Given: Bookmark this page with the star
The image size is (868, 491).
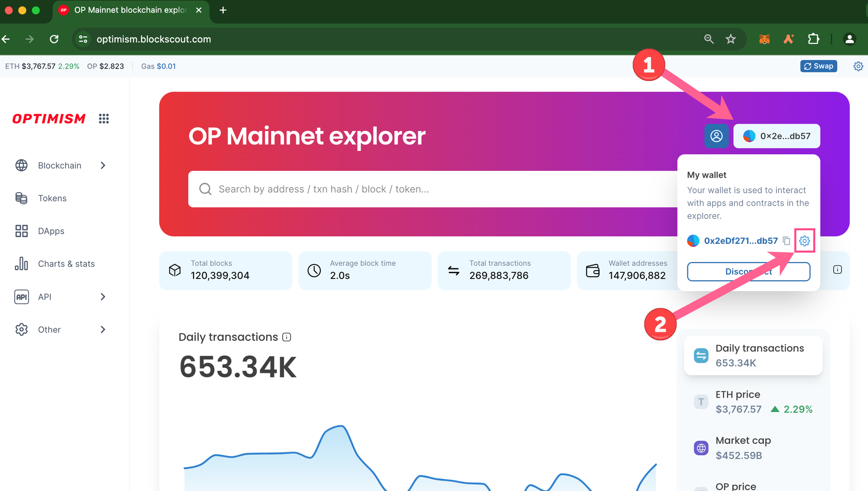Looking at the screenshot, I should click(x=731, y=39).
